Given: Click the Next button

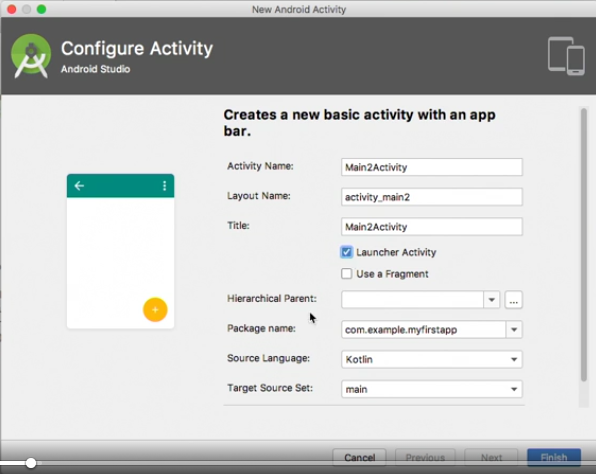Looking at the screenshot, I should point(491,457).
